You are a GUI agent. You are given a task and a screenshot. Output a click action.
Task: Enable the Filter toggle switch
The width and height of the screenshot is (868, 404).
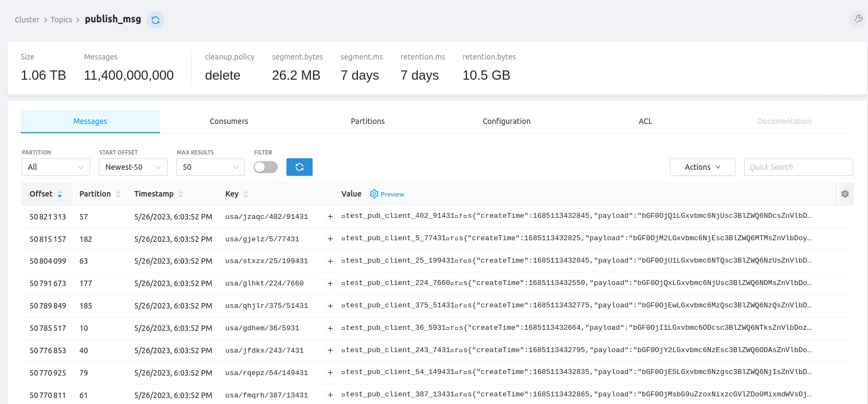(266, 167)
